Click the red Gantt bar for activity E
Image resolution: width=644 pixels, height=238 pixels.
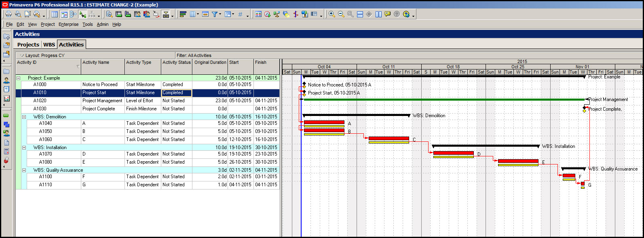[518, 161]
